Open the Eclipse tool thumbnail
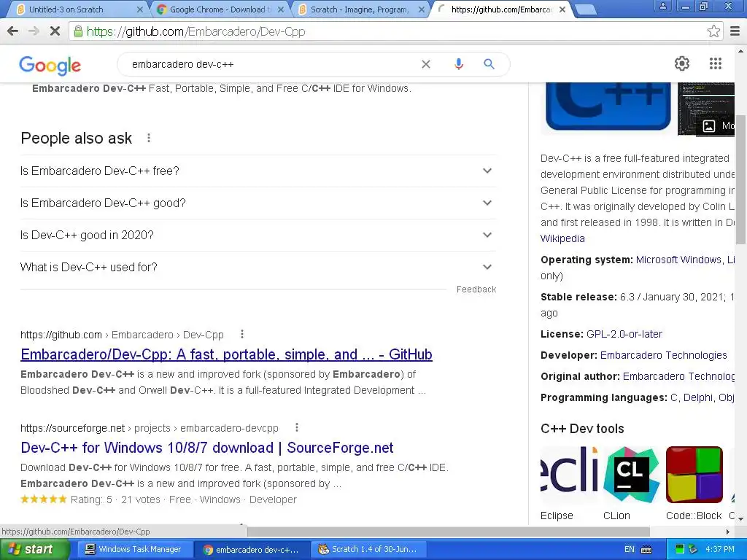Screen dimensions: 747x560 pyautogui.click(x=569, y=475)
